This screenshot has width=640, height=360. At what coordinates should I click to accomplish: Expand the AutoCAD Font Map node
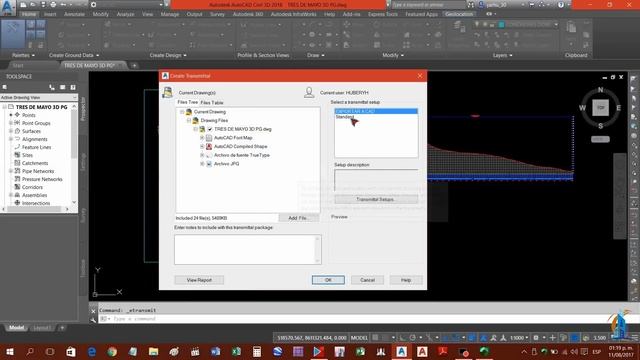(202, 138)
